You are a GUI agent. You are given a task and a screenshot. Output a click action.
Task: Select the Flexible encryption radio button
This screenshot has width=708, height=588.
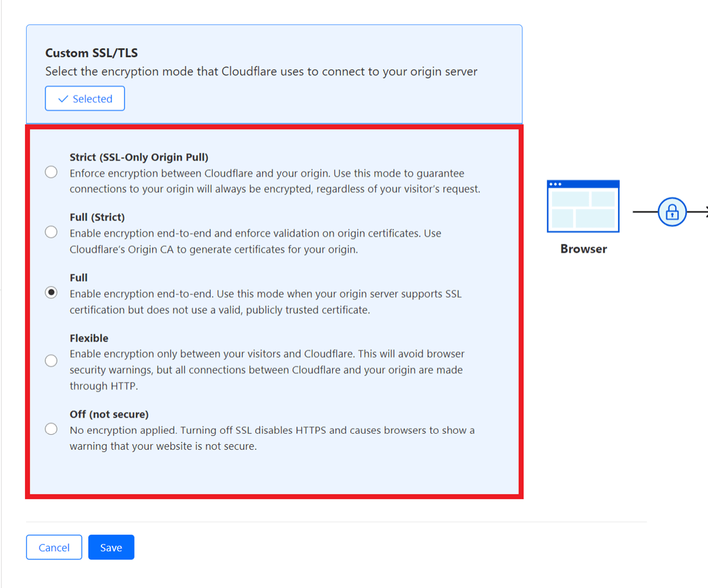click(x=51, y=361)
